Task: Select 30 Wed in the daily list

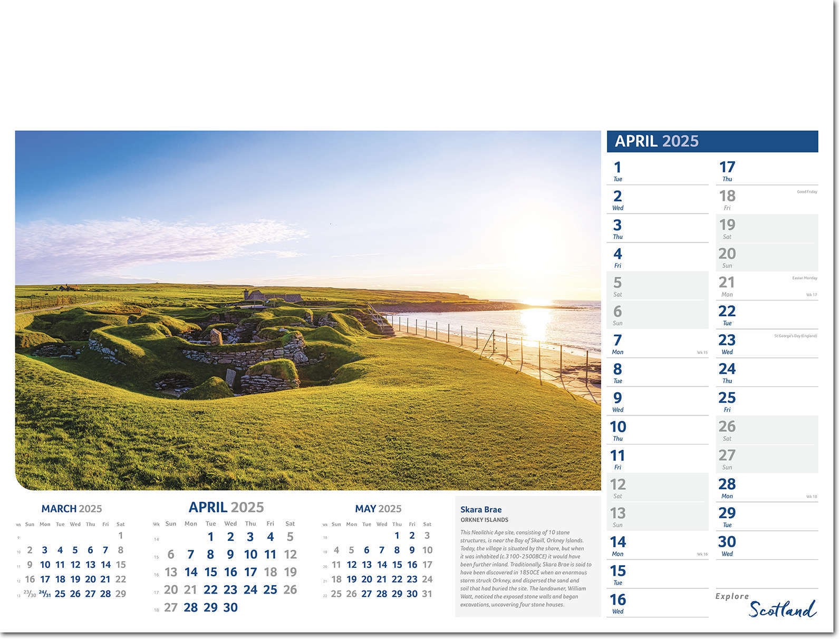Action: click(x=767, y=546)
